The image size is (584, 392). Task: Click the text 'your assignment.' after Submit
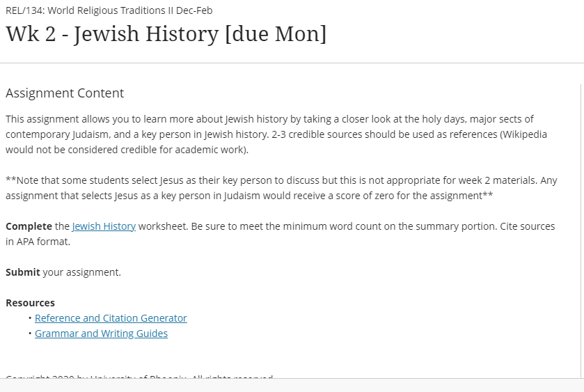[x=82, y=272]
